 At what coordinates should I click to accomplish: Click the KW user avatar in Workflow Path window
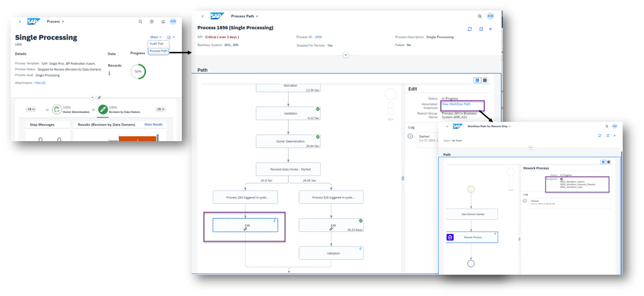coord(615,126)
